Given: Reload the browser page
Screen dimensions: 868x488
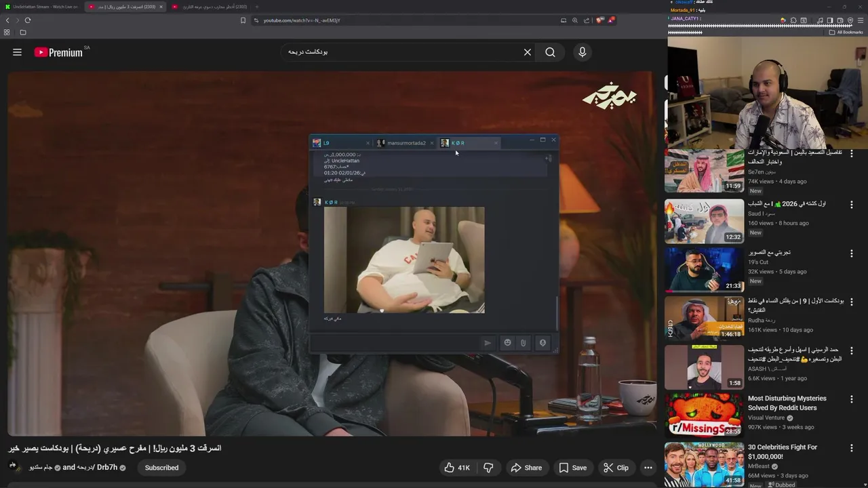Looking at the screenshot, I should click(28, 20).
